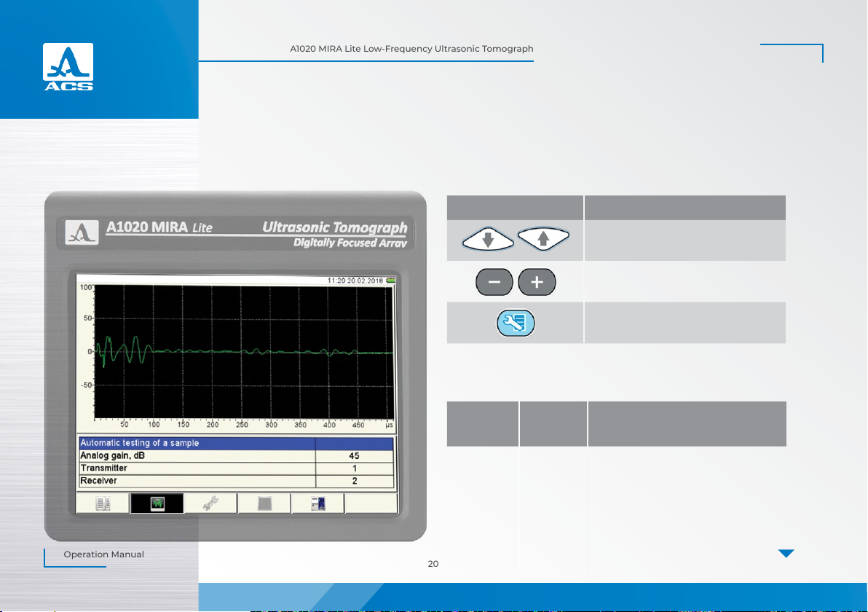Viewport: 868px width, 612px height.
Task: Click the green signal waveform on the graph
Action: pos(243,351)
